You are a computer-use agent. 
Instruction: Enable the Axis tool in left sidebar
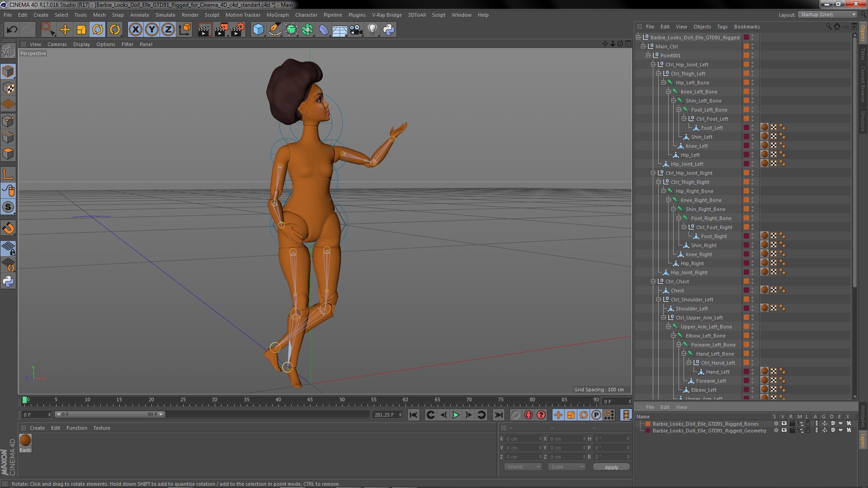(8, 174)
